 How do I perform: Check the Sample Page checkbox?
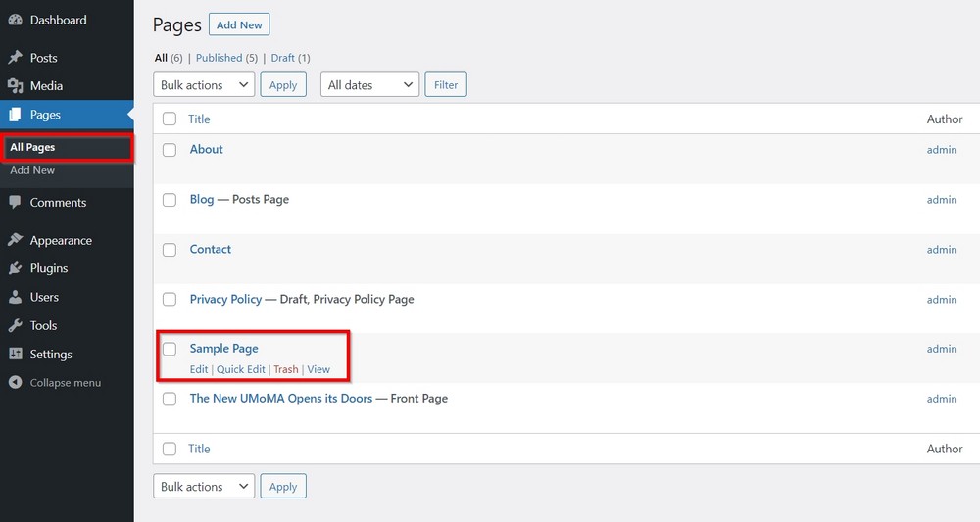[x=170, y=349]
